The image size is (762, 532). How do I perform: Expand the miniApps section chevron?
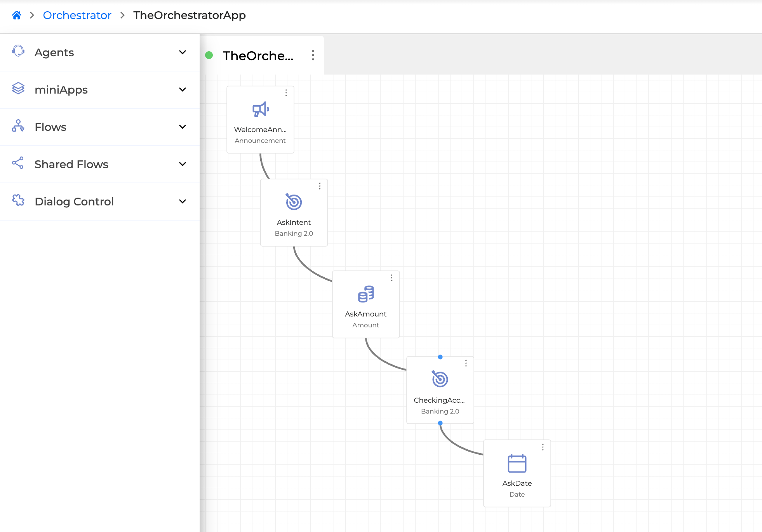click(x=183, y=89)
